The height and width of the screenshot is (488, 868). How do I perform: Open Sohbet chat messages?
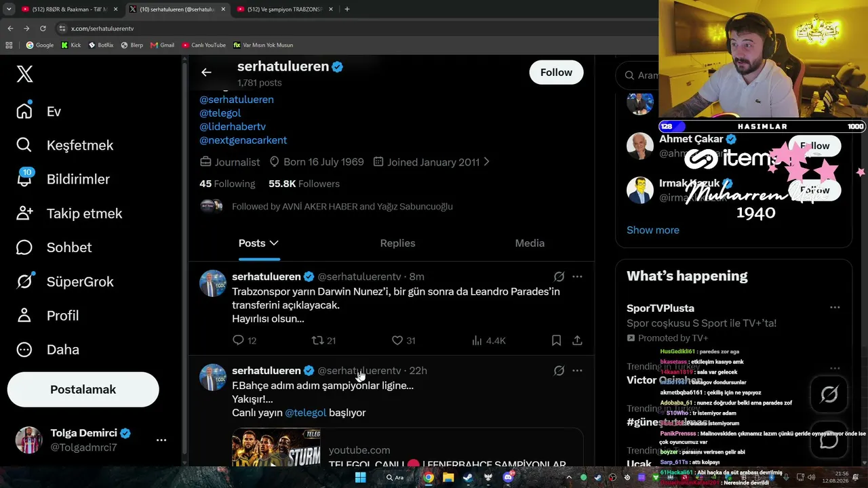click(x=54, y=247)
